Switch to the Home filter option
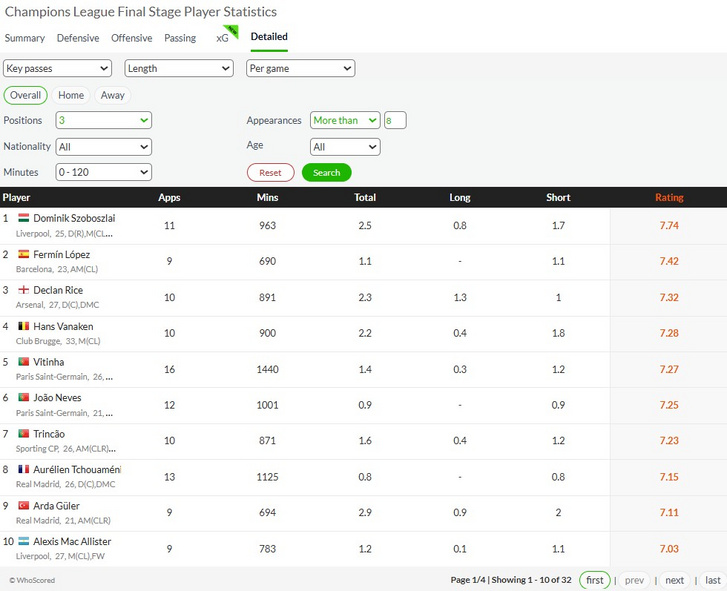 click(71, 95)
